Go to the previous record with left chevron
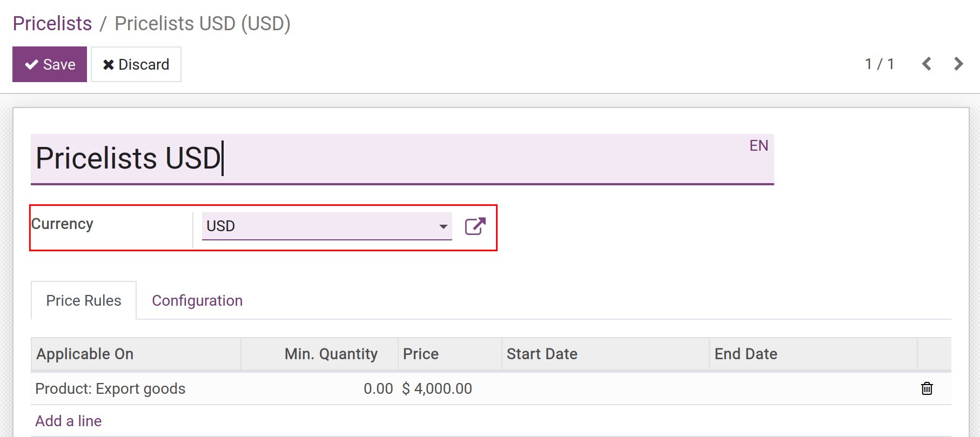 coord(927,64)
